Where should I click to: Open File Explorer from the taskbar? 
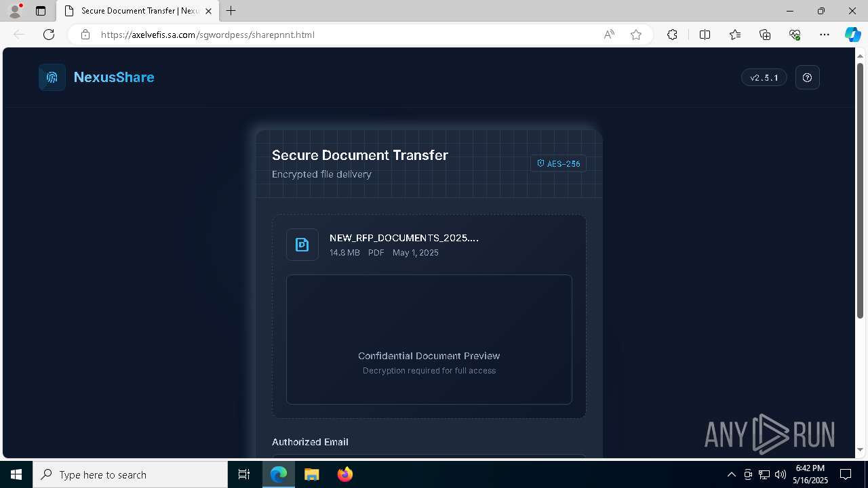(x=311, y=474)
